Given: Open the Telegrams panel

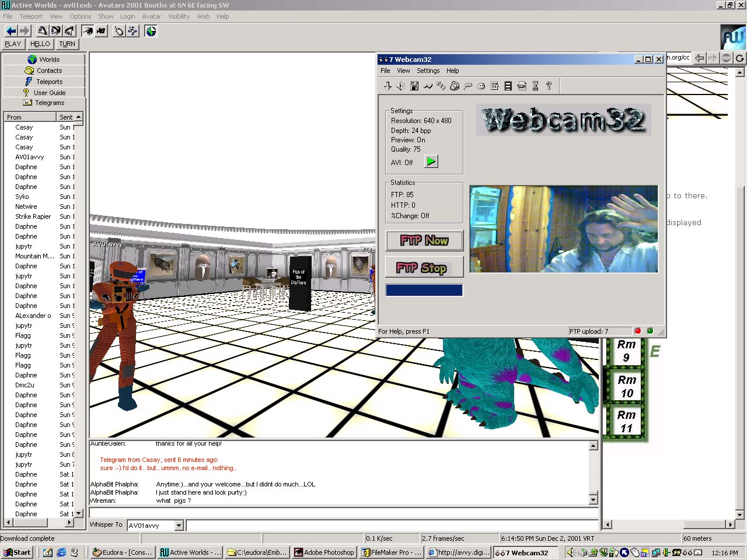Looking at the screenshot, I should [x=44, y=103].
